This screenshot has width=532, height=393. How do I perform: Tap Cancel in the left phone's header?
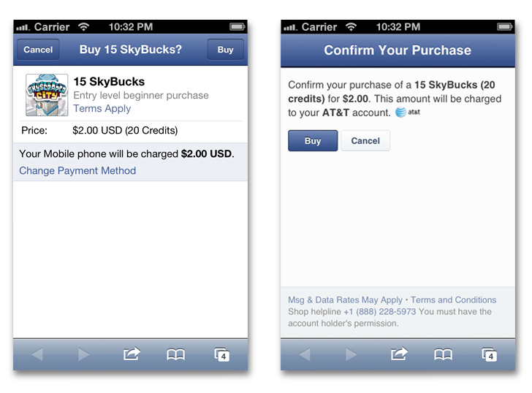(38, 50)
